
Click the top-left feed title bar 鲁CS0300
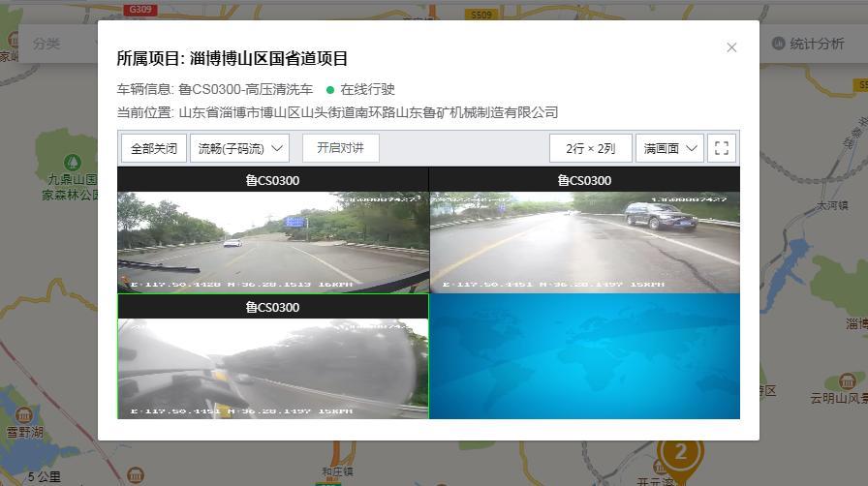(x=272, y=180)
